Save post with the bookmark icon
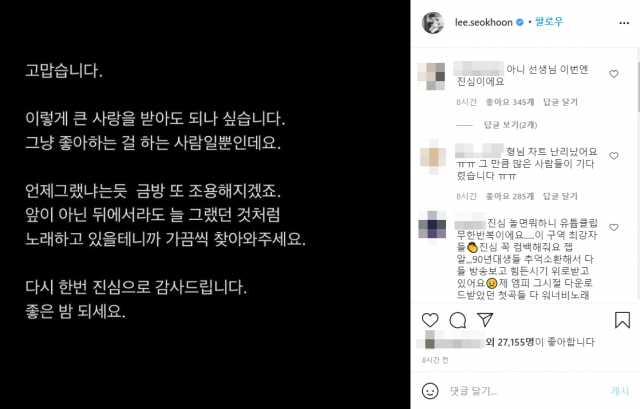This screenshot has height=409, width=640. 622,320
